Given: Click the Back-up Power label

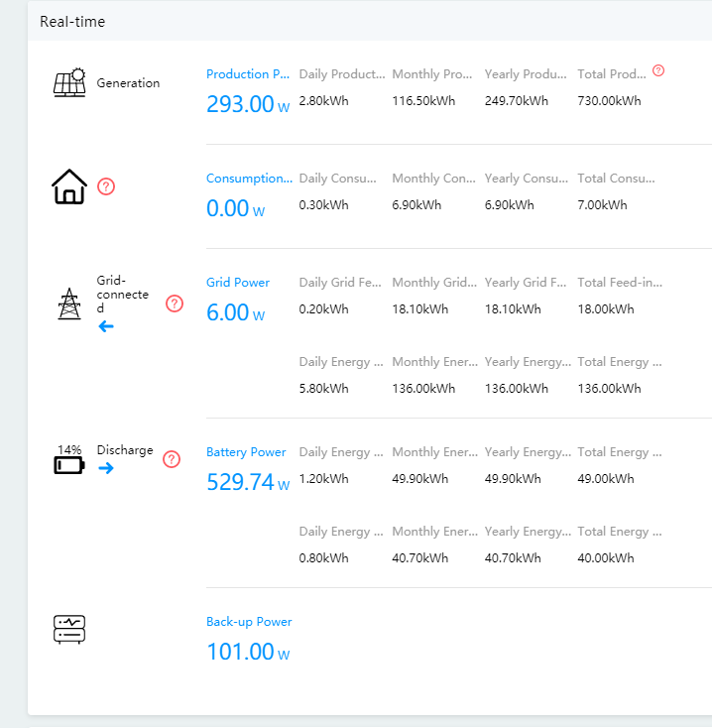Looking at the screenshot, I should coord(249,622).
